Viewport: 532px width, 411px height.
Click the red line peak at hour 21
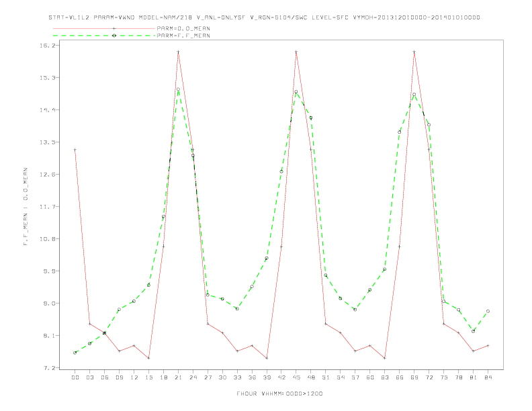point(178,52)
